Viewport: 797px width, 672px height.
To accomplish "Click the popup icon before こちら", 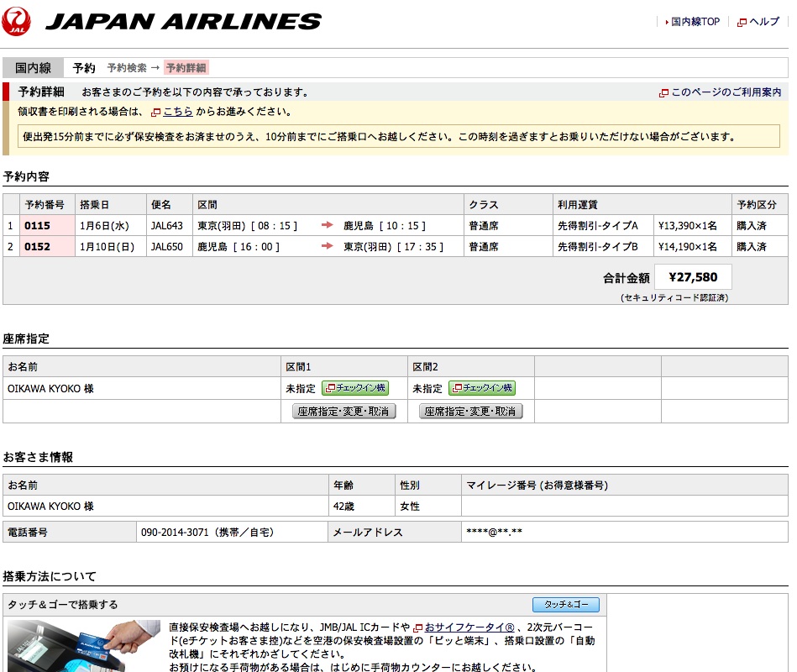I will [156, 112].
